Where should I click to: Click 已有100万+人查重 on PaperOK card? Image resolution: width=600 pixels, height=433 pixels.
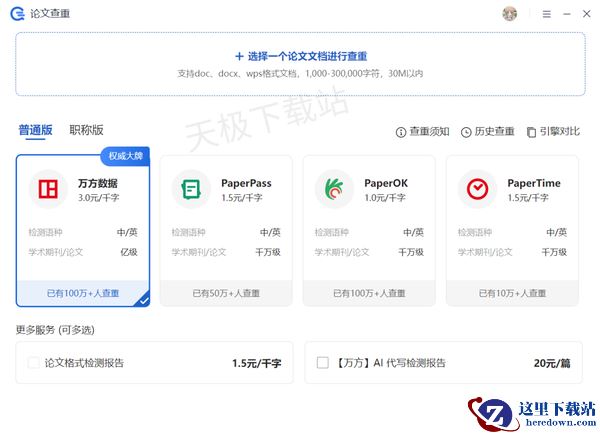tap(369, 293)
